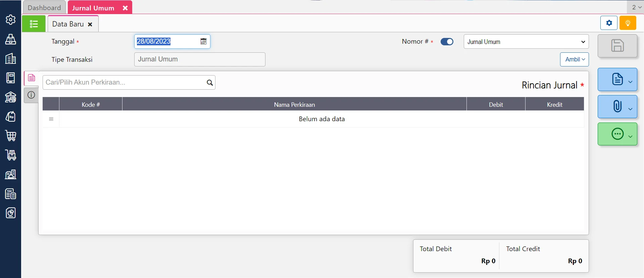The width and height of the screenshot is (644, 278).
Task: Switch to the Dashboard tab
Action: click(x=44, y=8)
